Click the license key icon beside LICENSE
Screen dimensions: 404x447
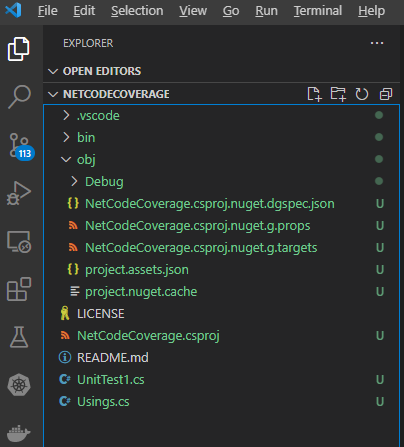[65, 313]
